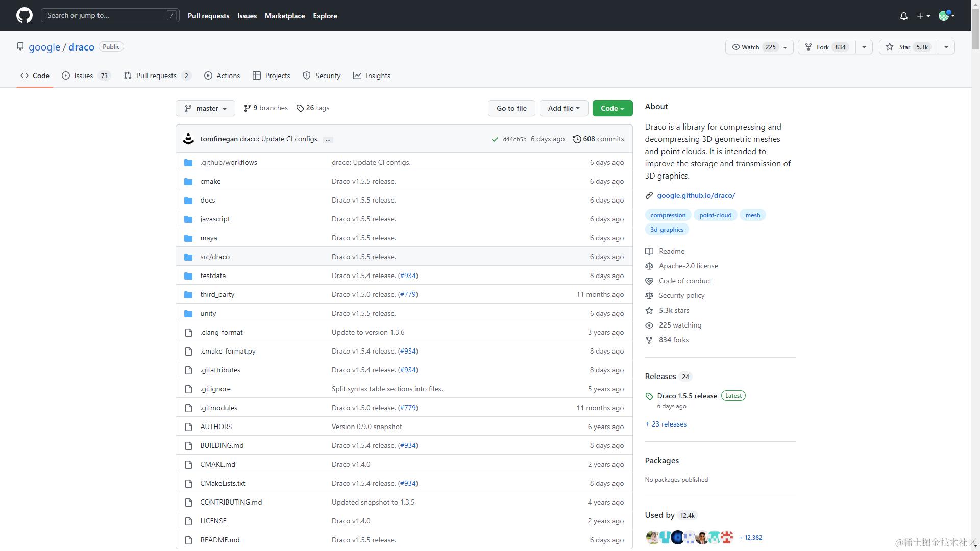This screenshot has height=551, width=980.
Task: Open the notifications bell
Action: coord(903,16)
